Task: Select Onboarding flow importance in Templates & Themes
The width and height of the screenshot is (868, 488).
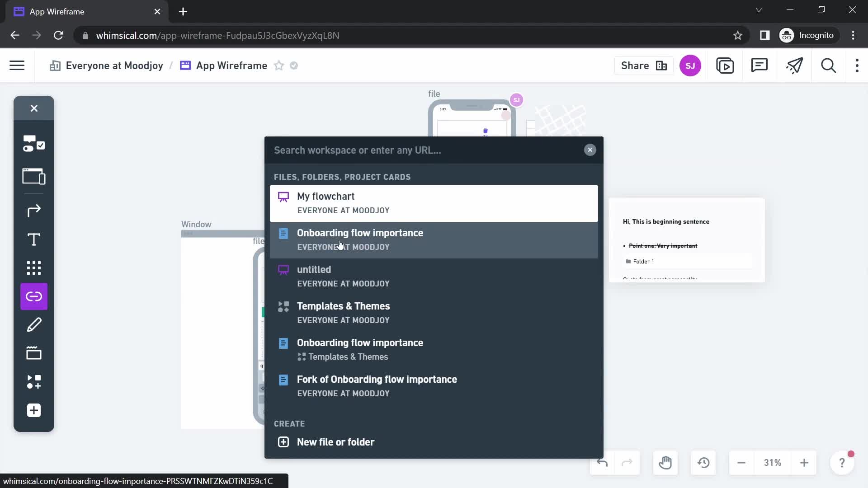Action: (434, 350)
